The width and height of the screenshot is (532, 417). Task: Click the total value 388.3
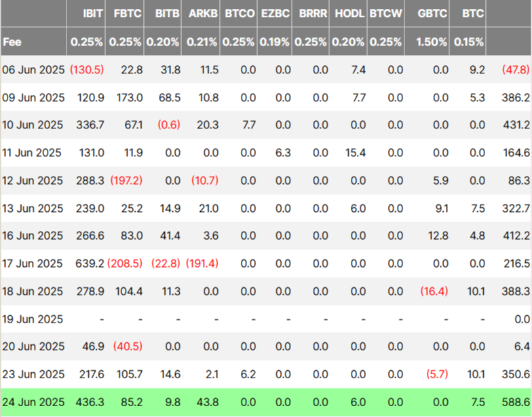(x=516, y=291)
